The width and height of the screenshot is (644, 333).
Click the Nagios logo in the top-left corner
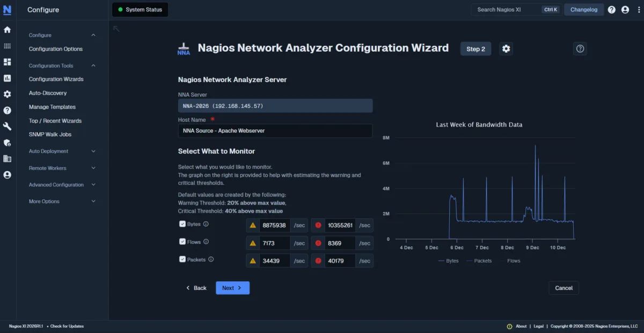[x=8, y=9]
